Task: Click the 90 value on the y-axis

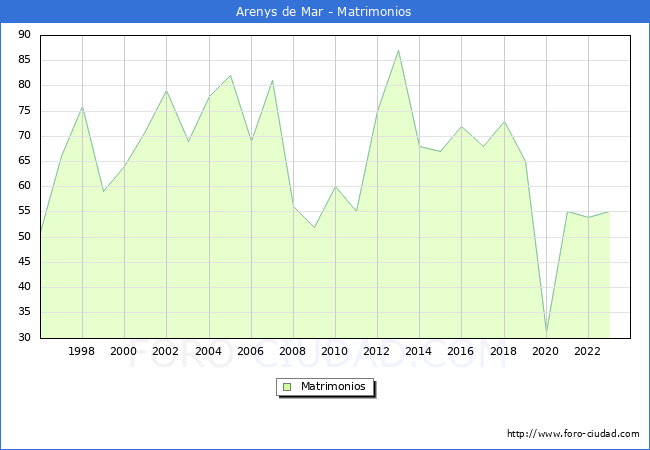Action: click(23, 35)
